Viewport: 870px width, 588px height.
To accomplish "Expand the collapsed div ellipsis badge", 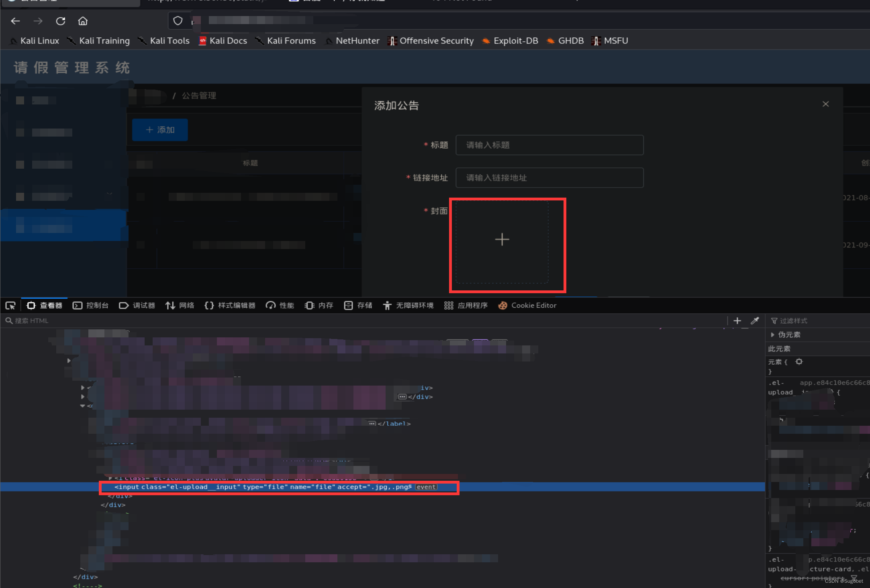I will (402, 397).
